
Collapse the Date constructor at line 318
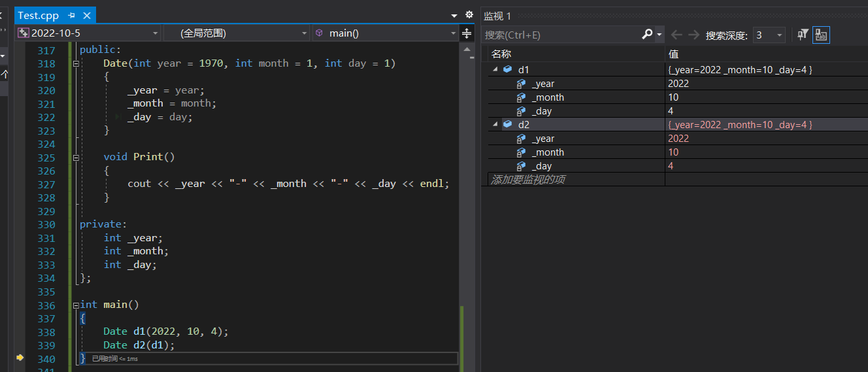76,63
